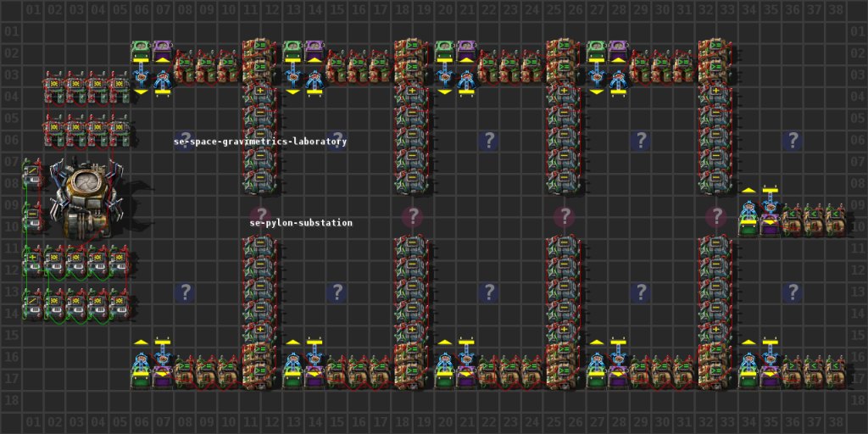This screenshot has width=868, height=434.
Task: Select purple chest in column 07, row 17
Action: [163, 379]
